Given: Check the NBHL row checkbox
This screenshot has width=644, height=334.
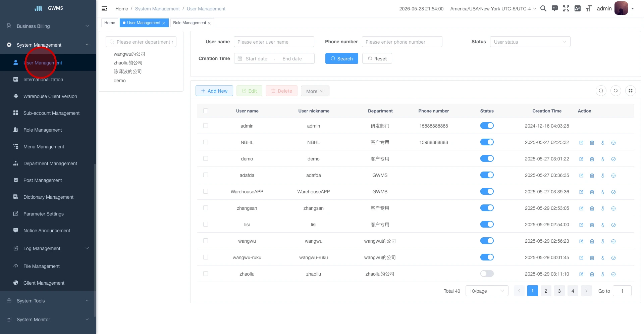Looking at the screenshot, I should [x=206, y=142].
